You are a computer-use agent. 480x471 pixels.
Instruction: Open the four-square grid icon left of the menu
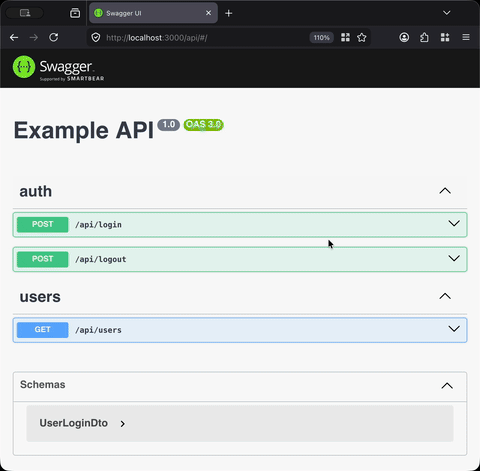[x=445, y=37]
